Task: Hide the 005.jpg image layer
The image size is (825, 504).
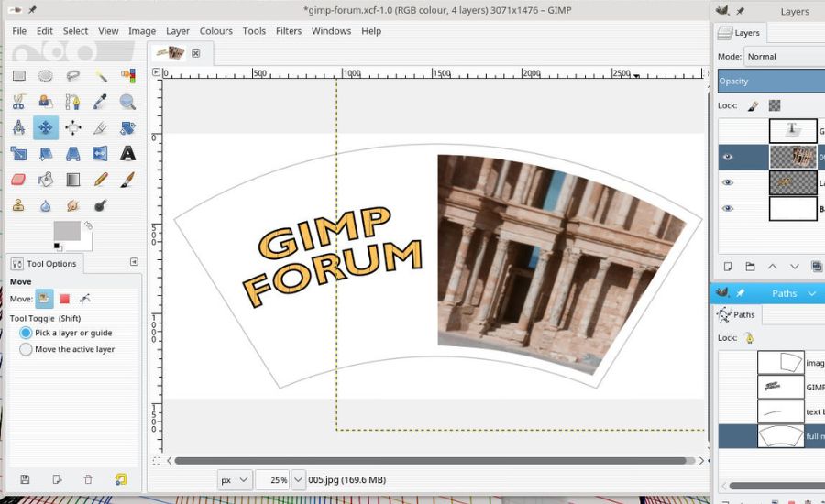Action: click(x=728, y=157)
